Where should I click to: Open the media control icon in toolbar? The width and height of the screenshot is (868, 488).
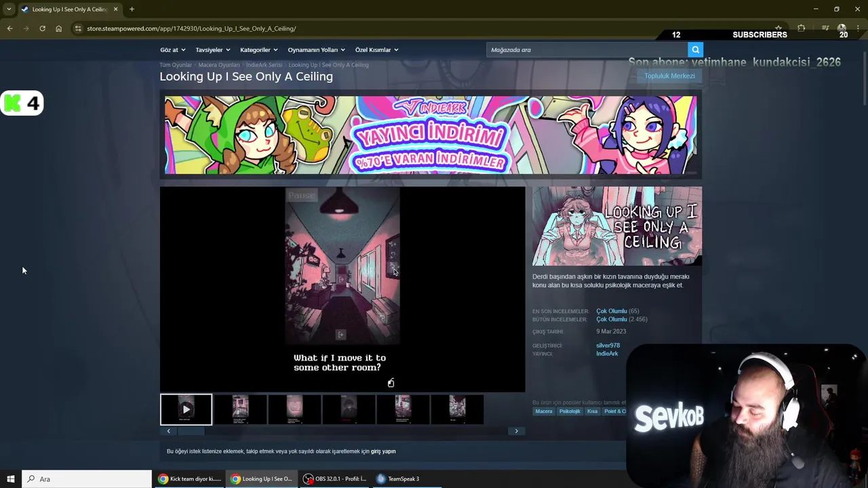pyautogui.click(x=825, y=28)
